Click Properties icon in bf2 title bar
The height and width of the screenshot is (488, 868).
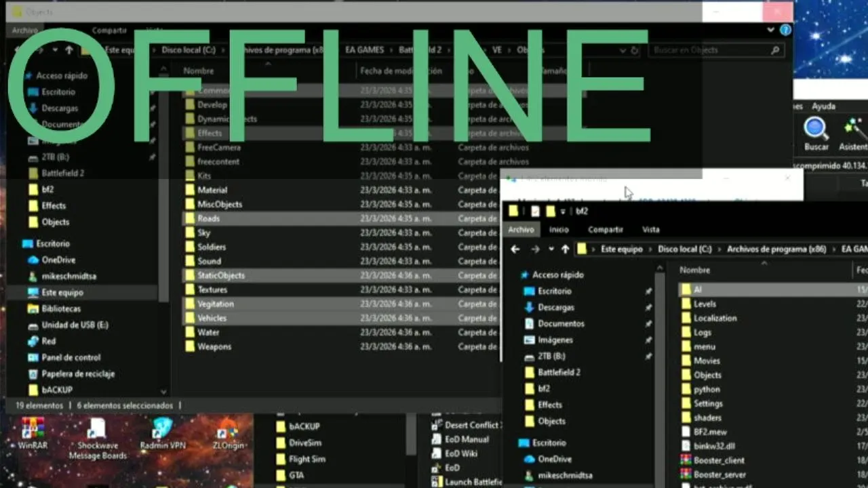(x=536, y=211)
